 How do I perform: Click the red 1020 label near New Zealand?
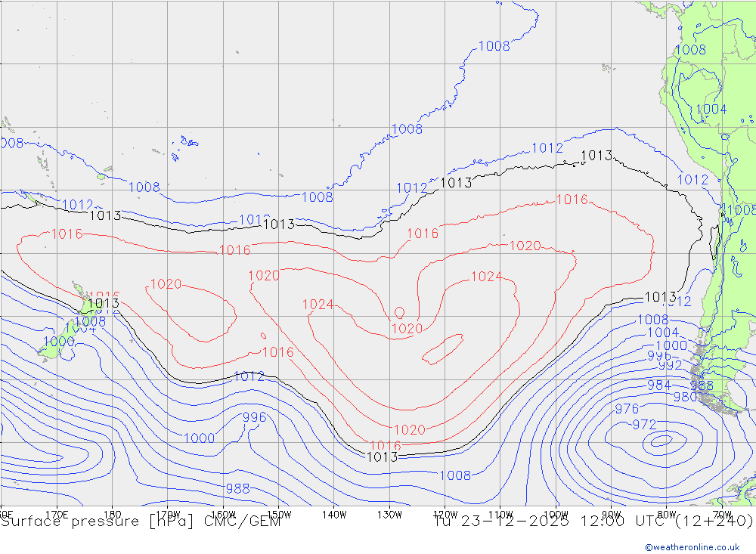(x=166, y=284)
